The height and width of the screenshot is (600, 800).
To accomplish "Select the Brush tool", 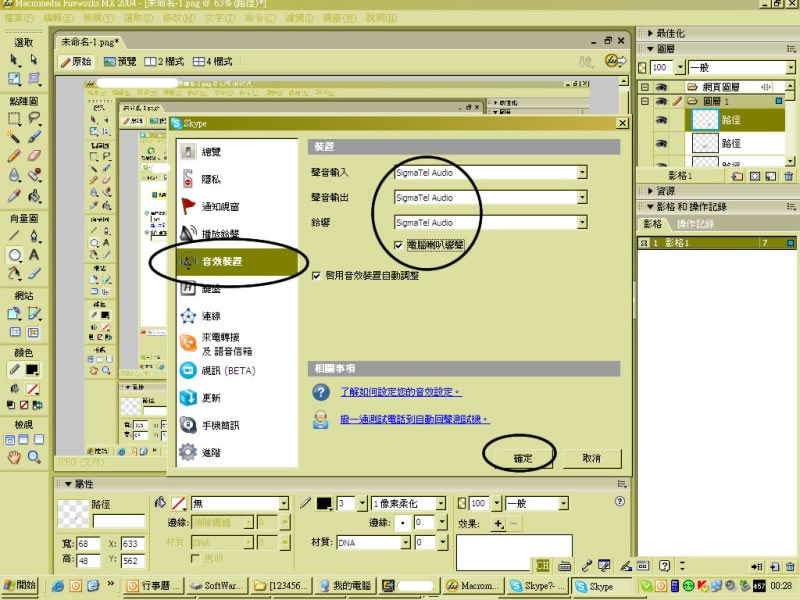I will [x=34, y=137].
